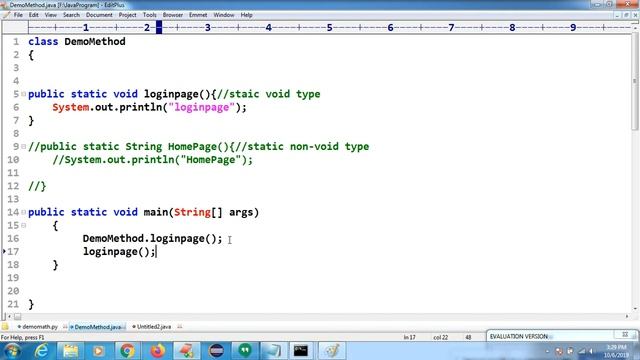Image resolution: width=640 pixels, height=360 pixels.
Task: Open the File menu
Action: (18, 15)
